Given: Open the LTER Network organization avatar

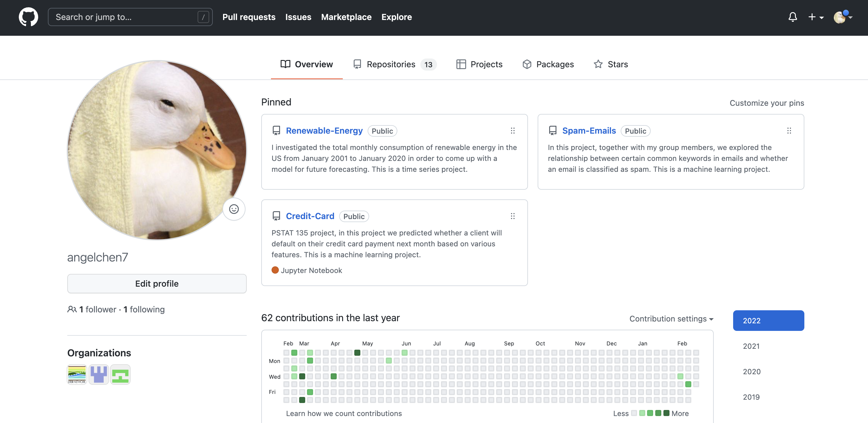Looking at the screenshot, I should coord(77,375).
